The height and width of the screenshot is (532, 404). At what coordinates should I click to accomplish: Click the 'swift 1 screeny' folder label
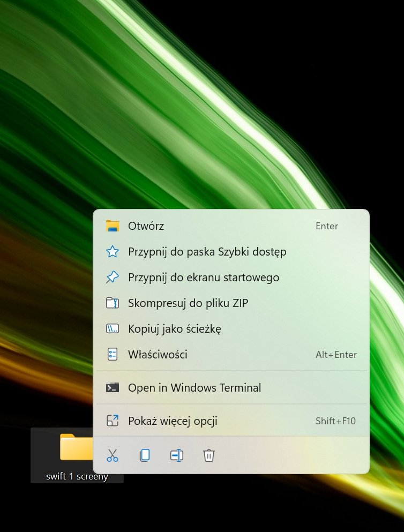tap(77, 476)
